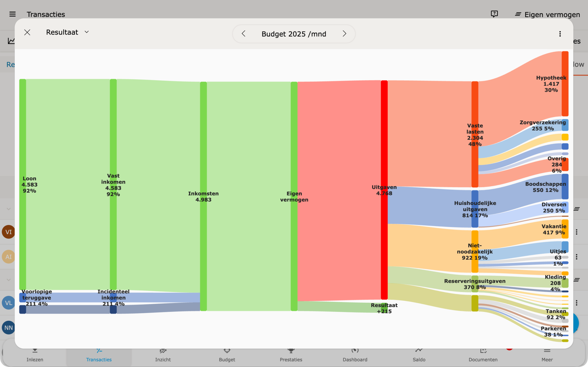
Task: Open the Prestaties tab
Action: (x=291, y=356)
